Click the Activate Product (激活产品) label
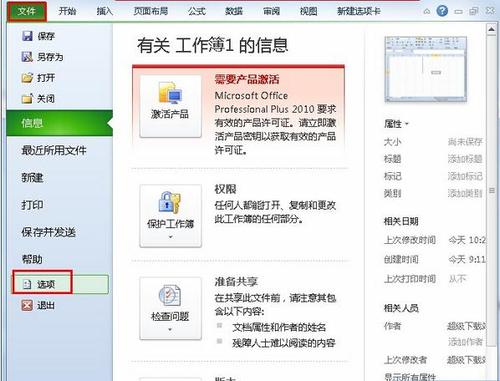 [170, 114]
